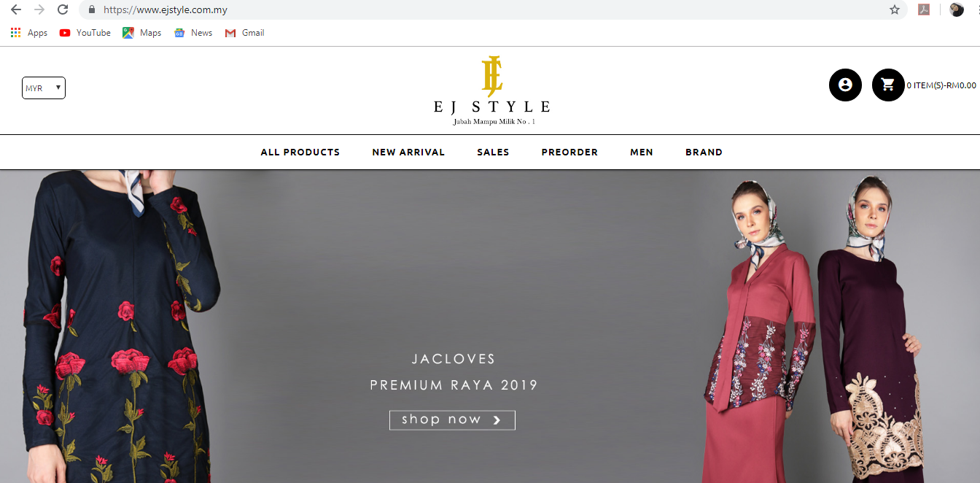Open the Gmail bookmark
The height and width of the screenshot is (483, 980).
[x=245, y=33]
